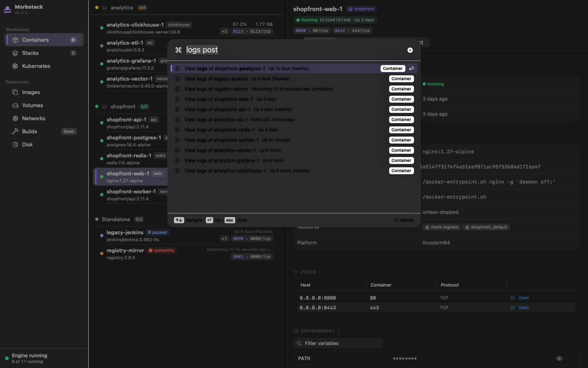Select View logs of shopfront-web-1
This screenshot has width=588, height=368.
pos(294,99)
